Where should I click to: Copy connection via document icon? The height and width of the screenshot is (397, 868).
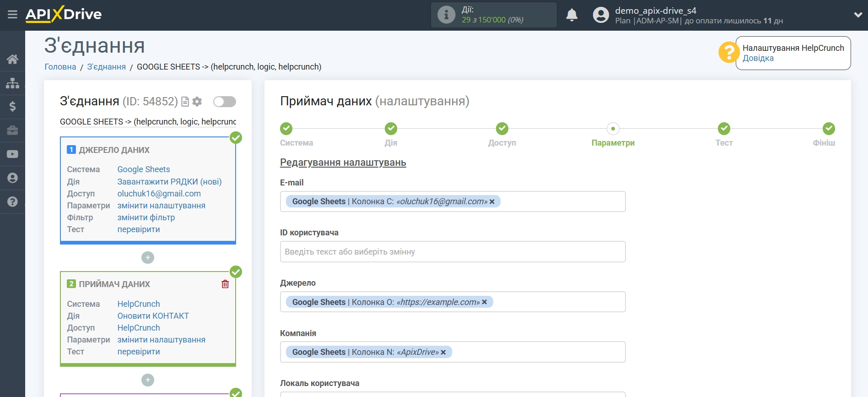(x=185, y=102)
